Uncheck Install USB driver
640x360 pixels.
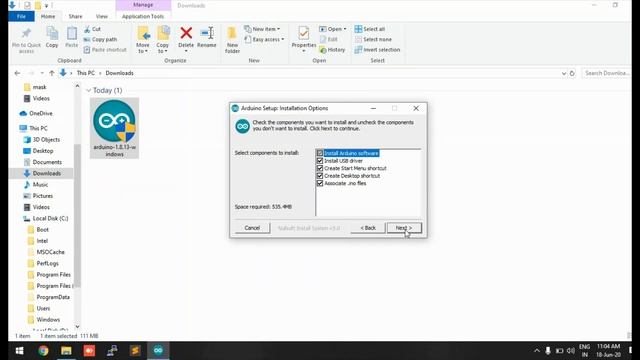(x=320, y=161)
